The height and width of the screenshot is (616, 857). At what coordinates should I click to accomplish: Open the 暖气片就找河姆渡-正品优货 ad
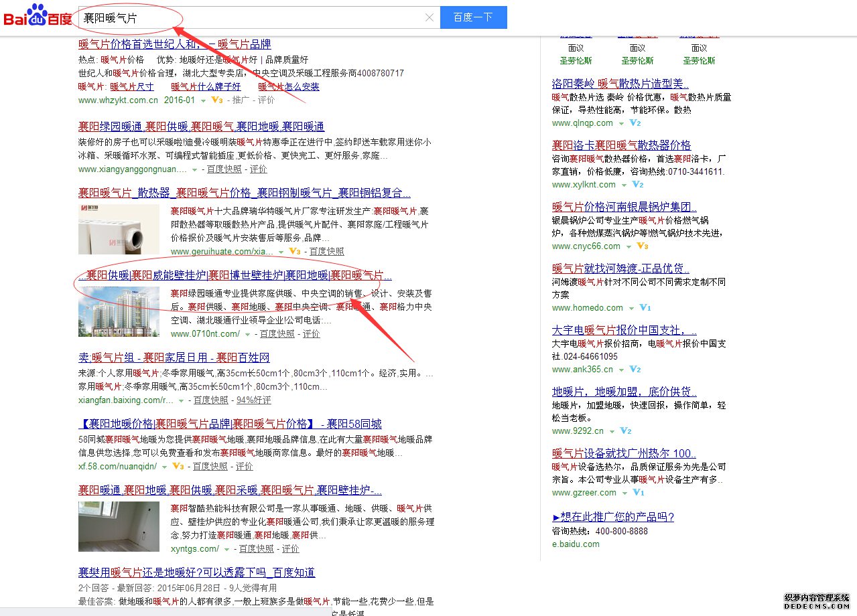click(x=620, y=268)
